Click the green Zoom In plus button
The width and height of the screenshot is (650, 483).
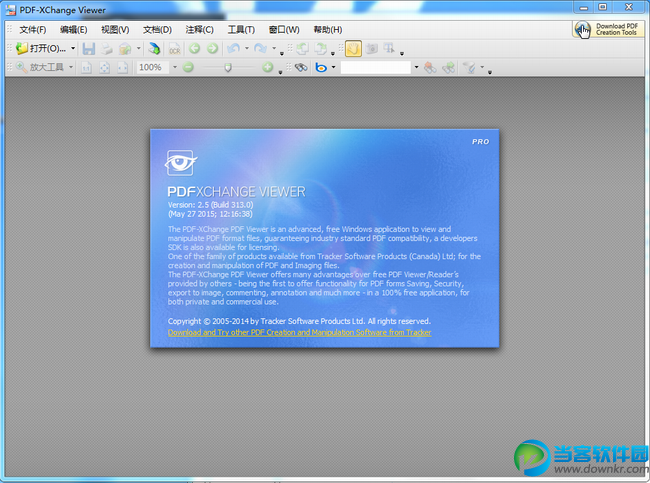coord(268,67)
